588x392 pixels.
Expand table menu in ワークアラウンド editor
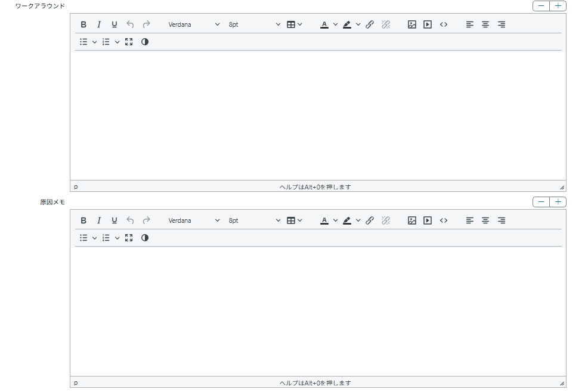click(x=294, y=24)
